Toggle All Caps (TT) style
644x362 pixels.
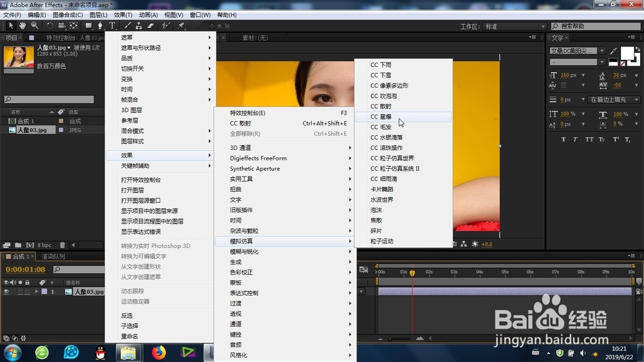pyautogui.click(x=589, y=140)
